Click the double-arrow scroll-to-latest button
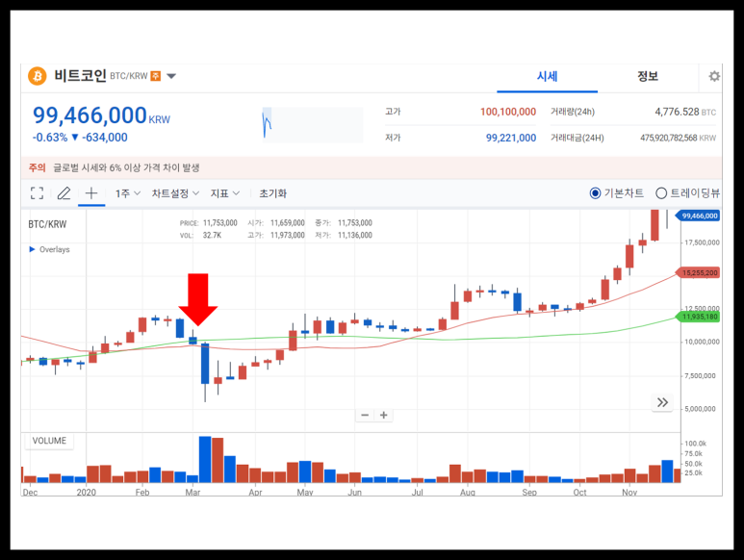The width and height of the screenshot is (744, 560). pos(662,402)
